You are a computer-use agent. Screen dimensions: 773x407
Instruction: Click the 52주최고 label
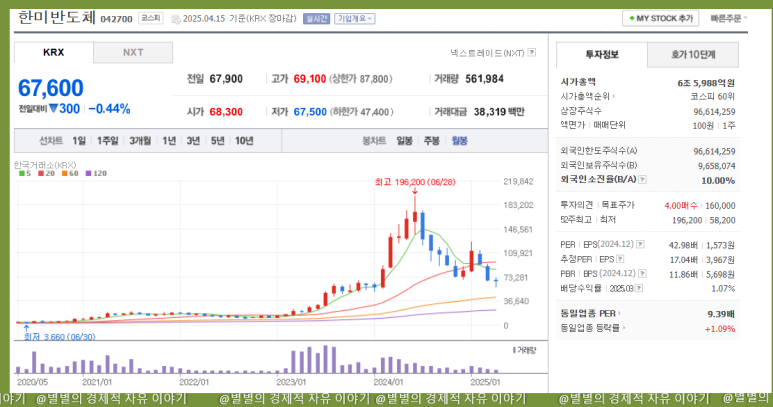click(x=576, y=219)
